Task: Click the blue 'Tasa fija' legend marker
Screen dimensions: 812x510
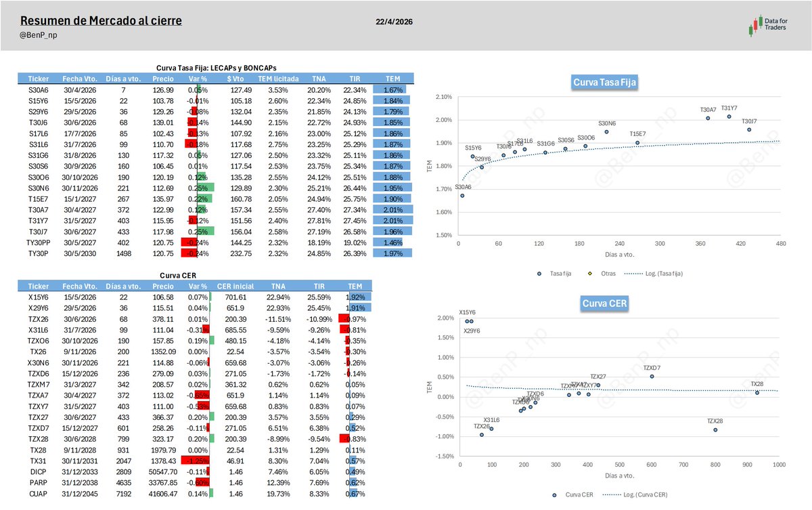Action: [539, 274]
